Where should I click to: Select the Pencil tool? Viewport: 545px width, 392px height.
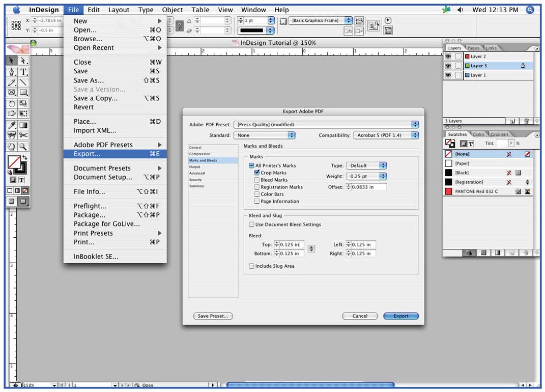12,82
